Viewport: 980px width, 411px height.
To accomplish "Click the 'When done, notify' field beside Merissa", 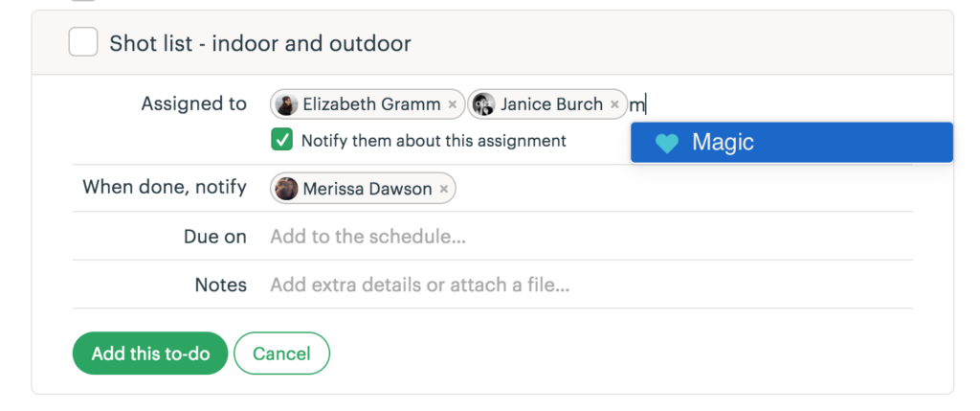I will tap(670, 189).
